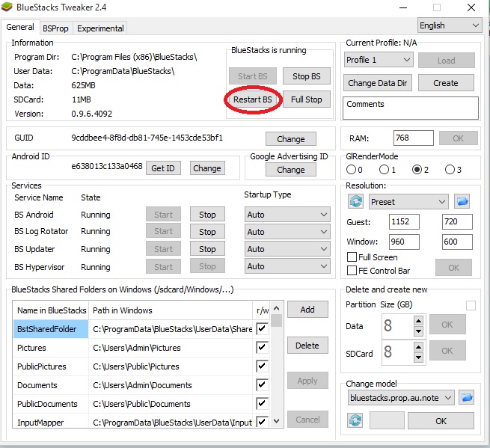Open the Change model folder icon
The width and height of the screenshot is (490, 448).
tap(467, 398)
